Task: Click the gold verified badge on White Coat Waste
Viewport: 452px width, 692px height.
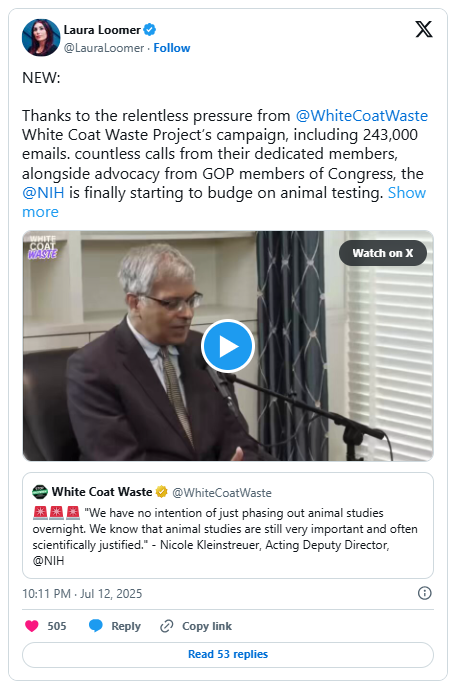Action: coord(162,492)
